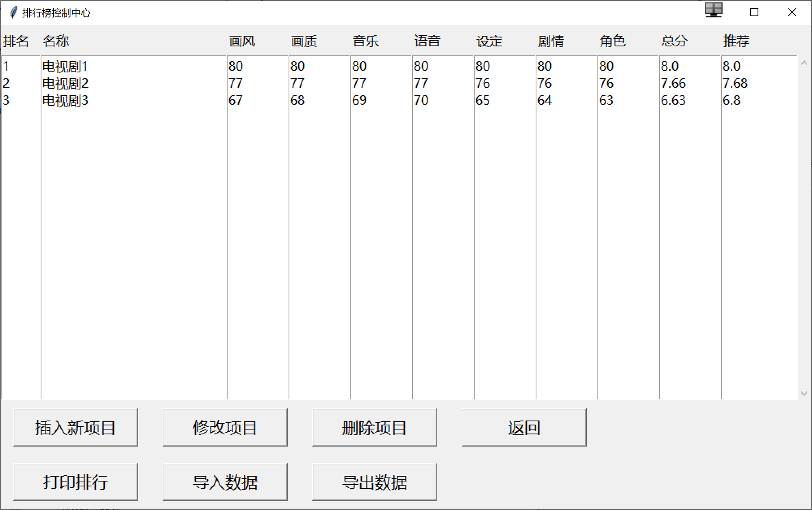Click the 6.8 value in 推荐 column

click(731, 100)
